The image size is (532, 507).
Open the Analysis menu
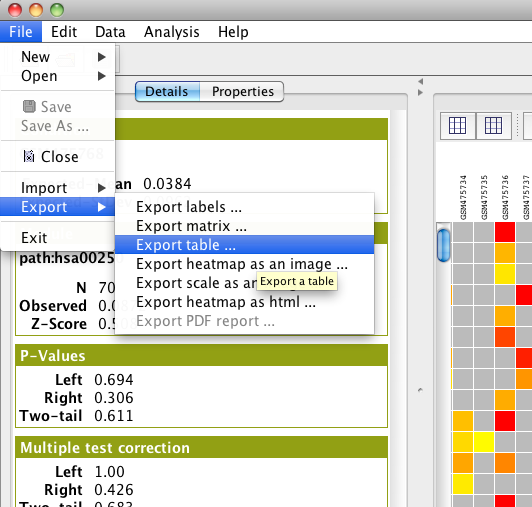[171, 32]
